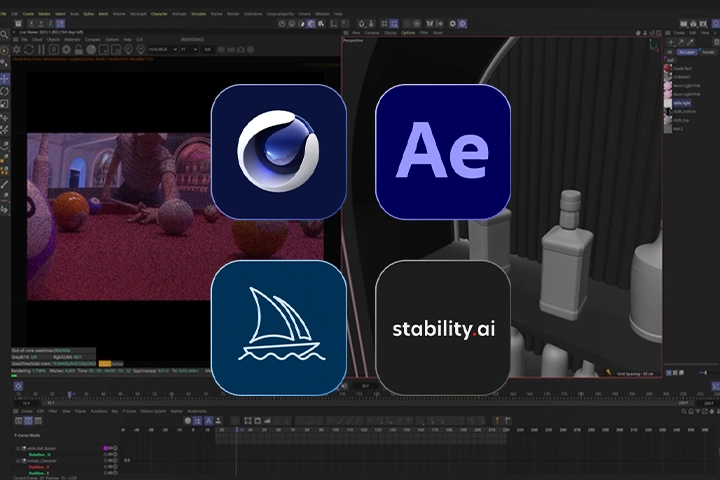
Task: Select the No Layer tab in material manager
Action: point(687,52)
